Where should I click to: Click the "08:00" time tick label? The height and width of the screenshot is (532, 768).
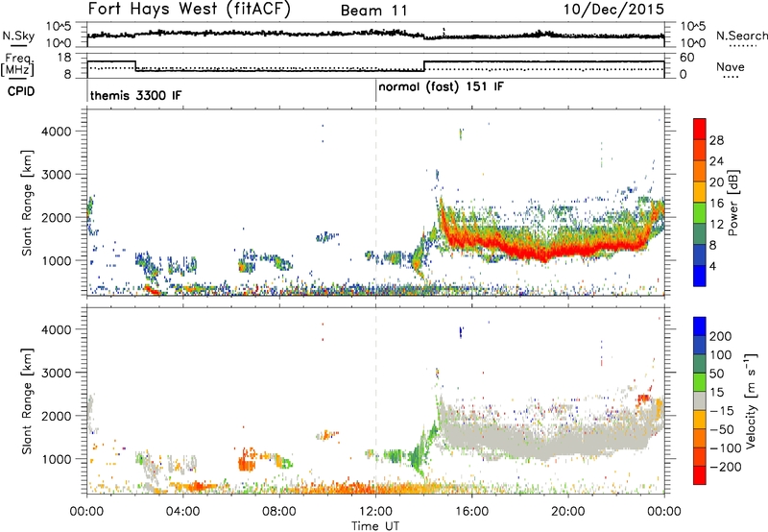279,512
